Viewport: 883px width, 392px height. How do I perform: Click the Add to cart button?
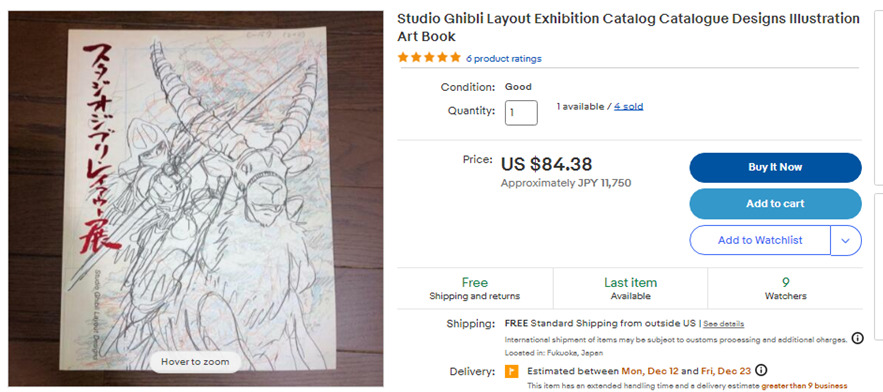(775, 204)
